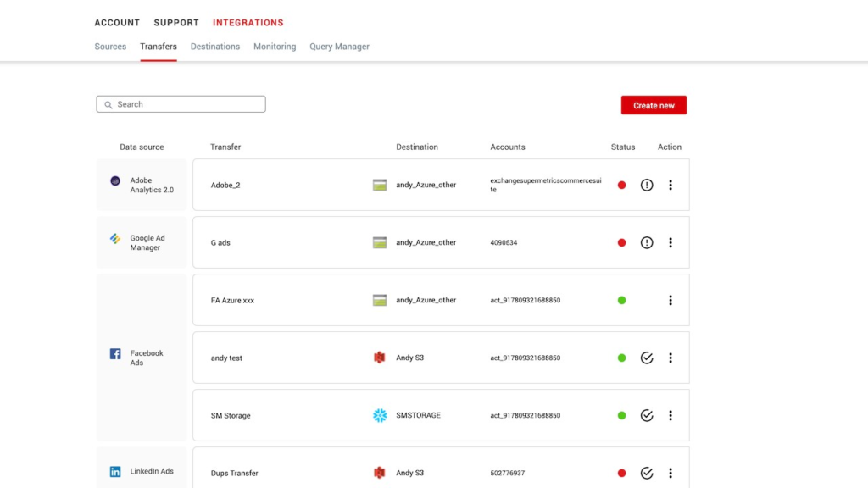Click the S3 destination icon for andy test
868x488 pixels.
point(379,358)
